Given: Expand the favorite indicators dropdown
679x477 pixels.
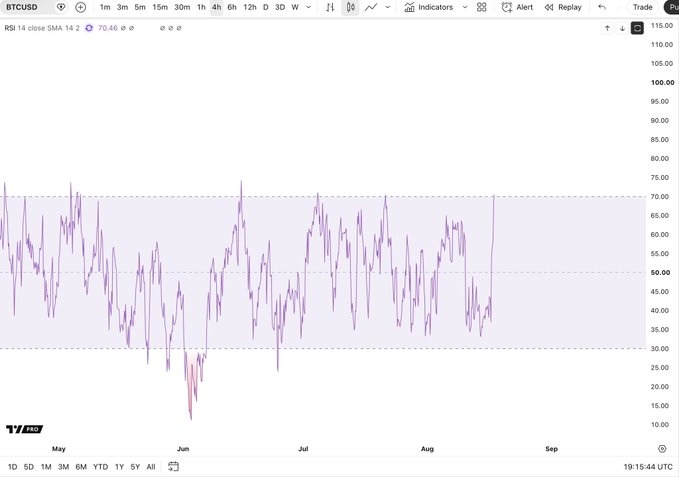Looking at the screenshot, I should pyautogui.click(x=465, y=7).
